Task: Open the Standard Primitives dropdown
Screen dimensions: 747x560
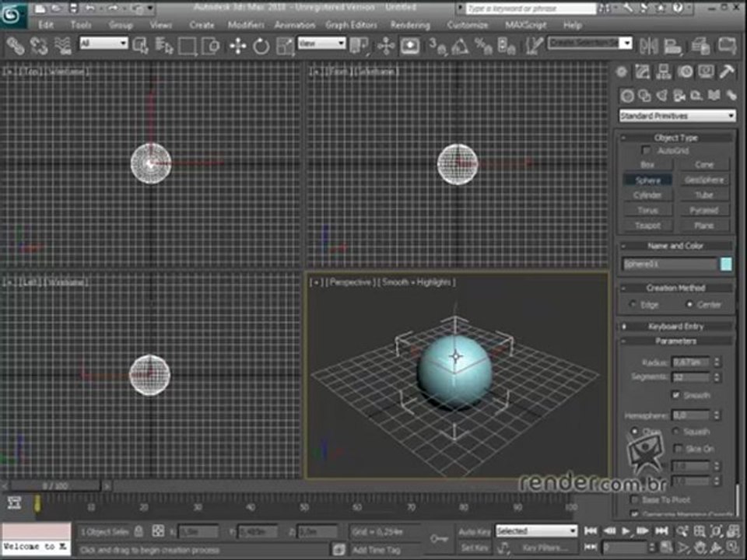Action: point(677,116)
